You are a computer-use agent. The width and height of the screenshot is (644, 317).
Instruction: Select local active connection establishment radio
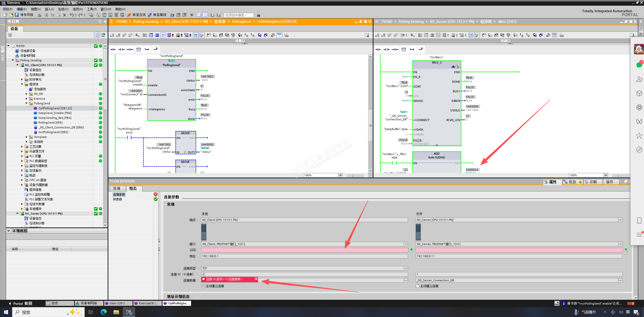[203, 286]
